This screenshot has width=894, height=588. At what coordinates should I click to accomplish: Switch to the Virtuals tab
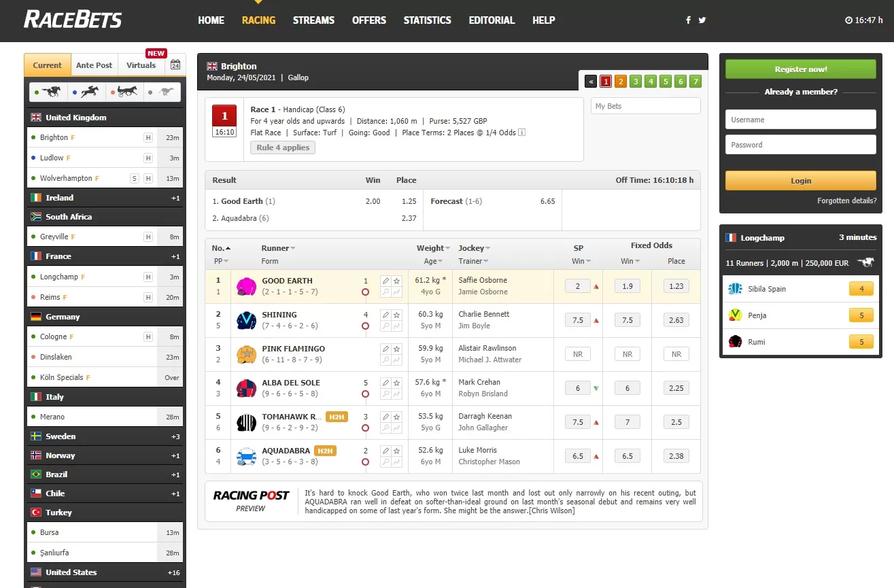[x=141, y=65]
